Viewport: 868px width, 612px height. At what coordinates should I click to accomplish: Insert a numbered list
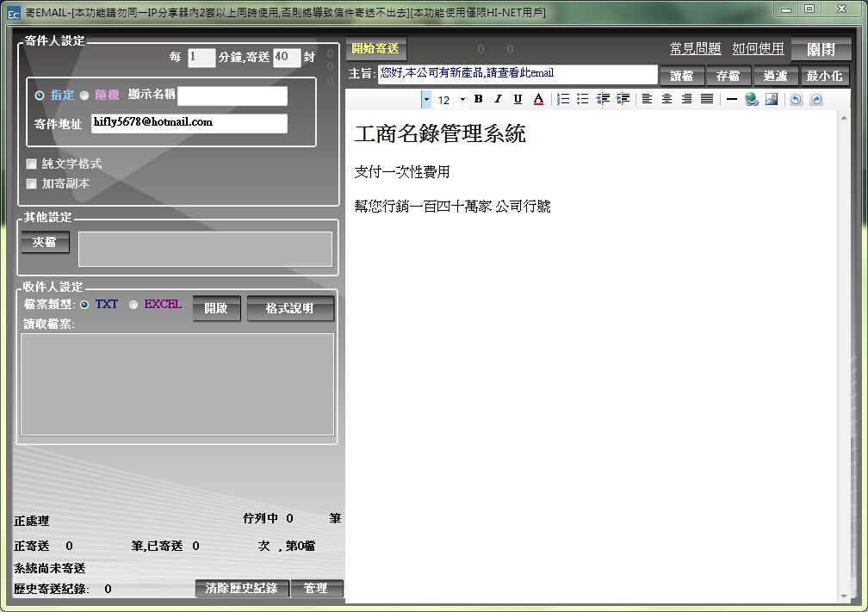tap(563, 99)
